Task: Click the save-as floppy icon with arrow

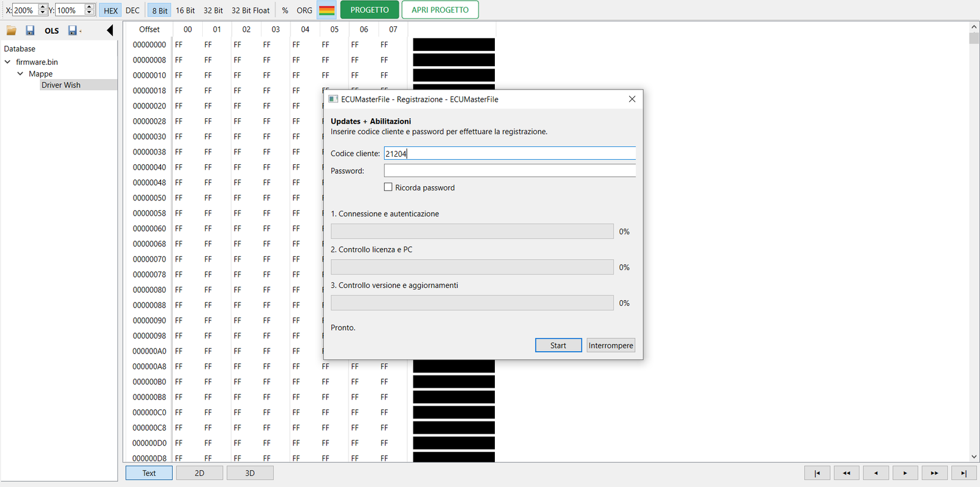Action: click(x=74, y=30)
